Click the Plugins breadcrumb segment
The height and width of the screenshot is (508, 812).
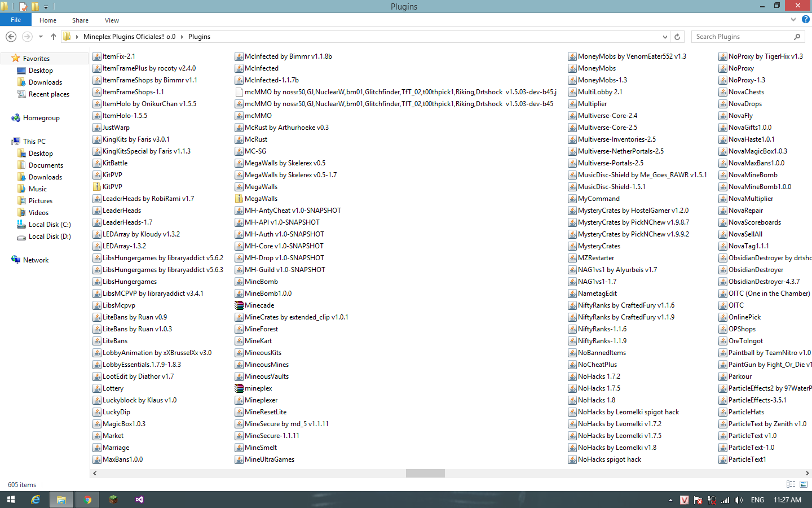pyautogui.click(x=199, y=37)
